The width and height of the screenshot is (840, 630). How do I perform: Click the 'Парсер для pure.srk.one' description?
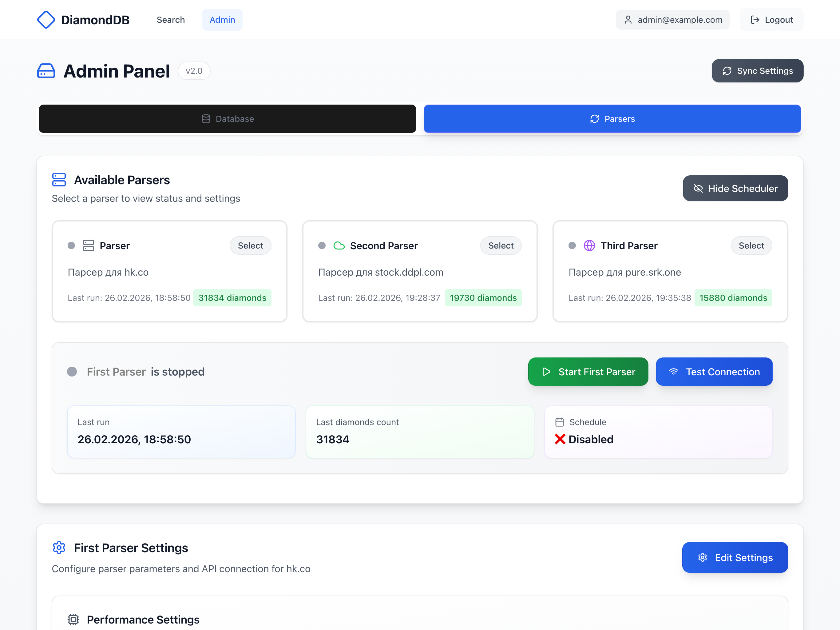625,273
